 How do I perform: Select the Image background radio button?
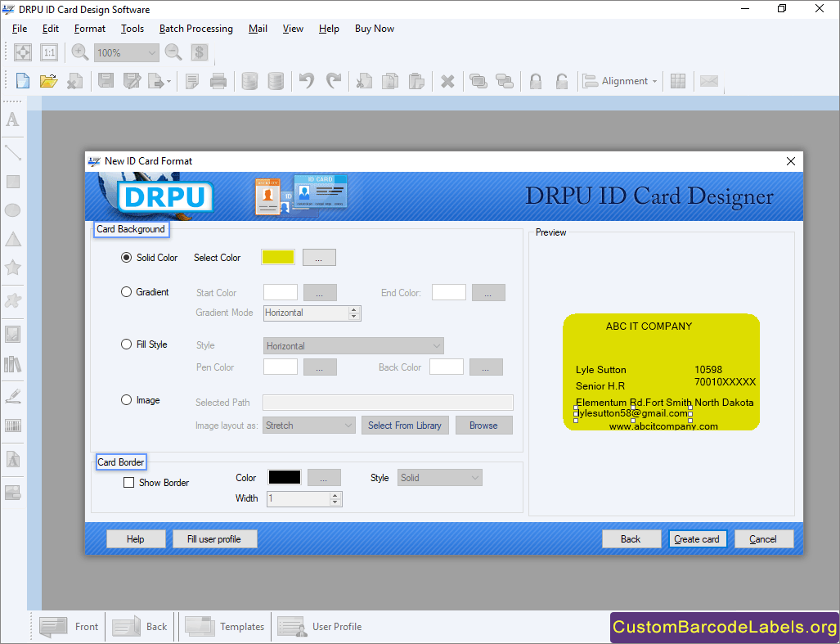[126, 400]
